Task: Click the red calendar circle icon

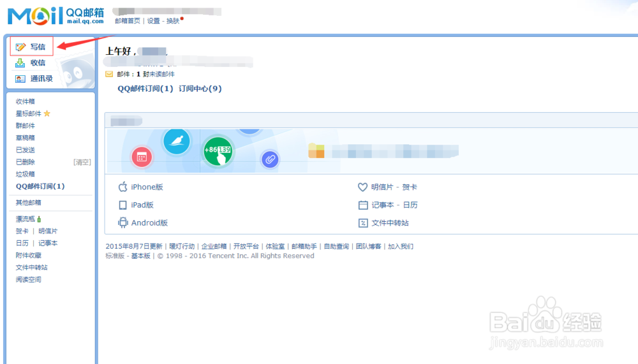Action: tap(142, 157)
